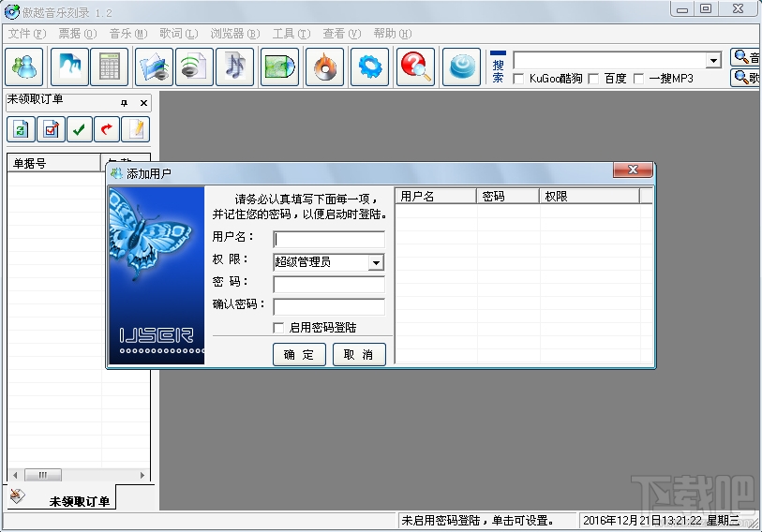Screen dimensions: 762x532
Task: Pin the 未领取订单 panel
Action: click(124, 103)
